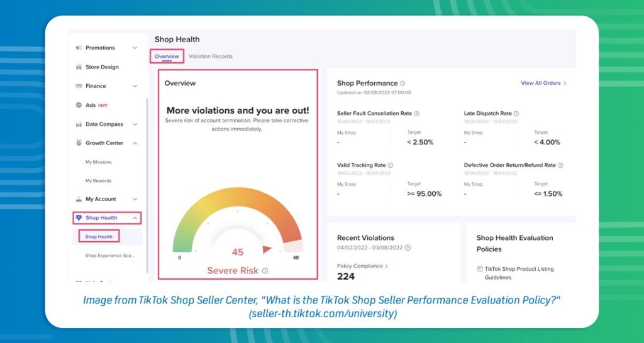Switch to the Overview tab
The image size is (644, 343).
167,56
